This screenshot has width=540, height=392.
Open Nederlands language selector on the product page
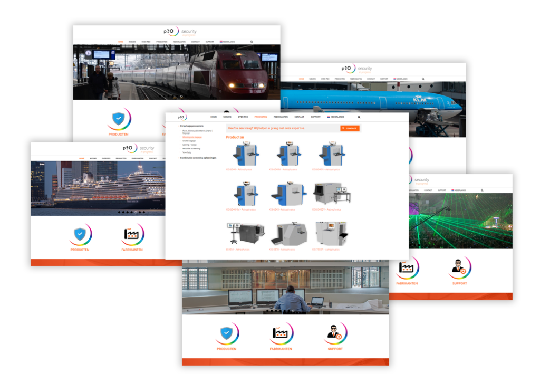[x=336, y=117]
